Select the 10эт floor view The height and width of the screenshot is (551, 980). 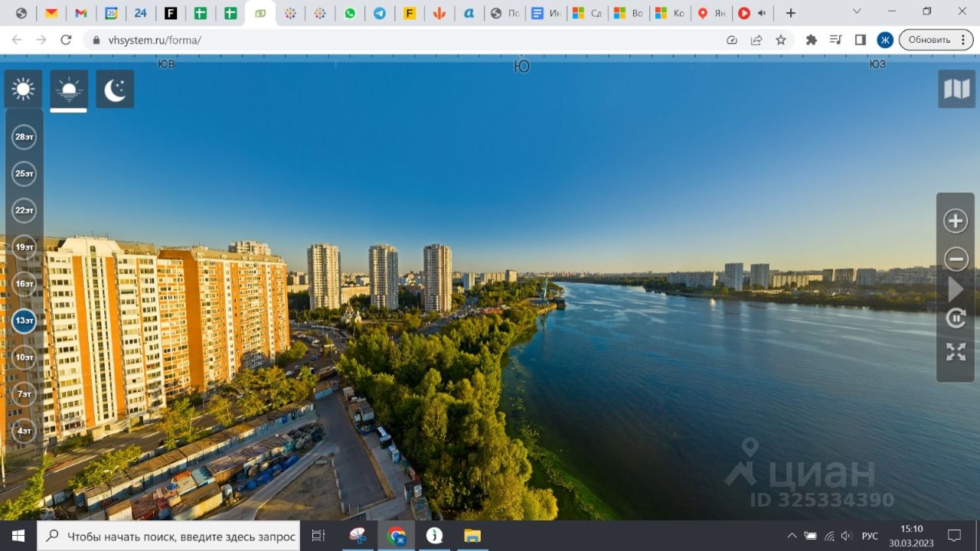pyautogui.click(x=24, y=357)
